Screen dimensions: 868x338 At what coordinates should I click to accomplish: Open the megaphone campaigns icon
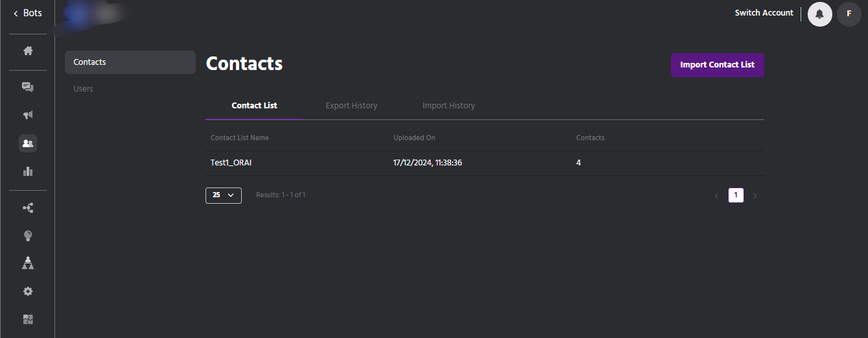click(x=28, y=115)
